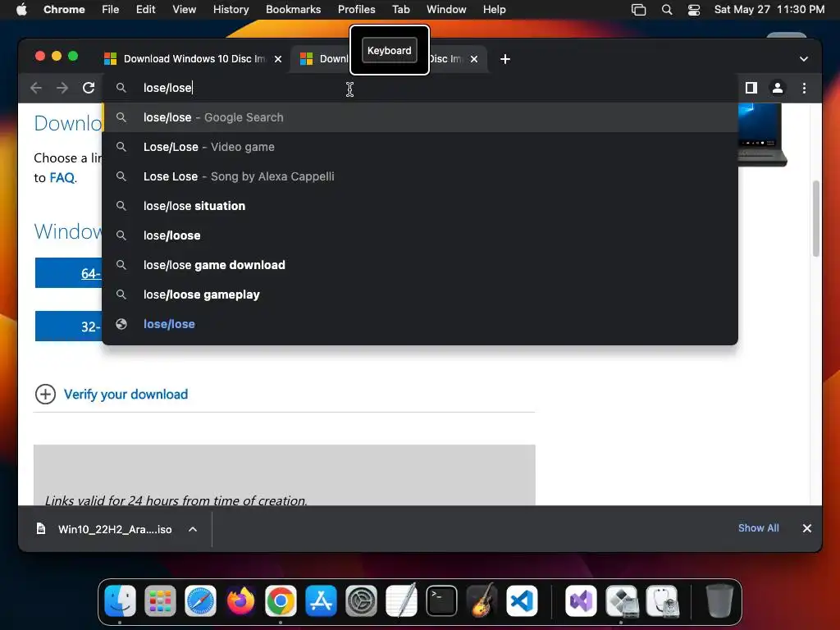The height and width of the screenshot is (630, 840).
Task: Open GarageBand from the Dock
Action: point(482,600)
